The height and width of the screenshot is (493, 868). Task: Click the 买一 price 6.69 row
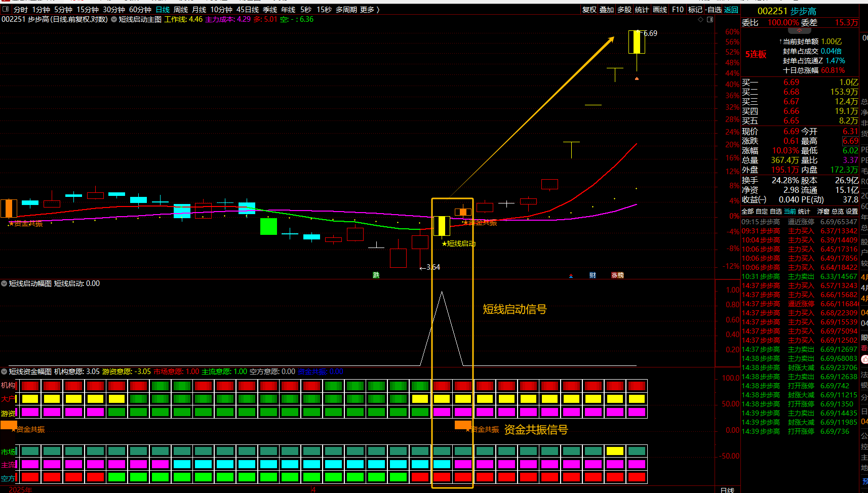[800, 82]
